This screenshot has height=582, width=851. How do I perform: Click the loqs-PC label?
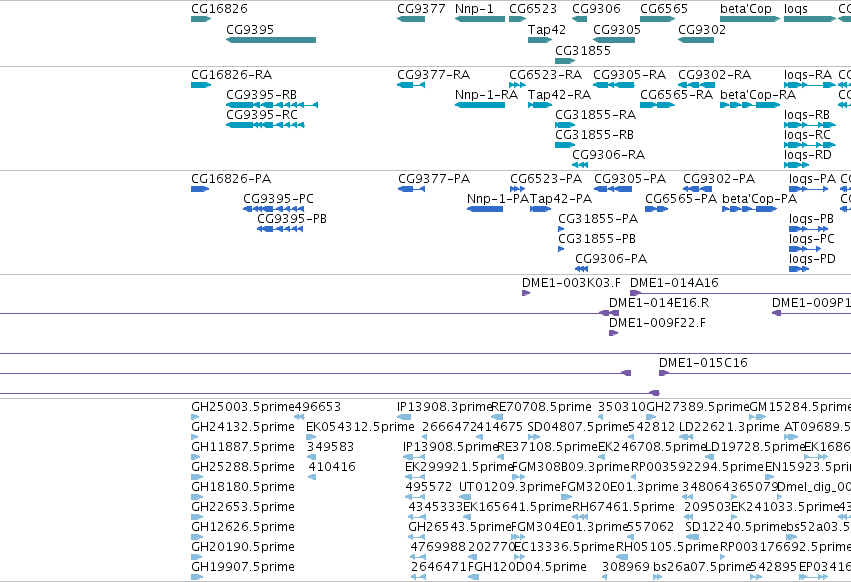(x=812, y=239)
